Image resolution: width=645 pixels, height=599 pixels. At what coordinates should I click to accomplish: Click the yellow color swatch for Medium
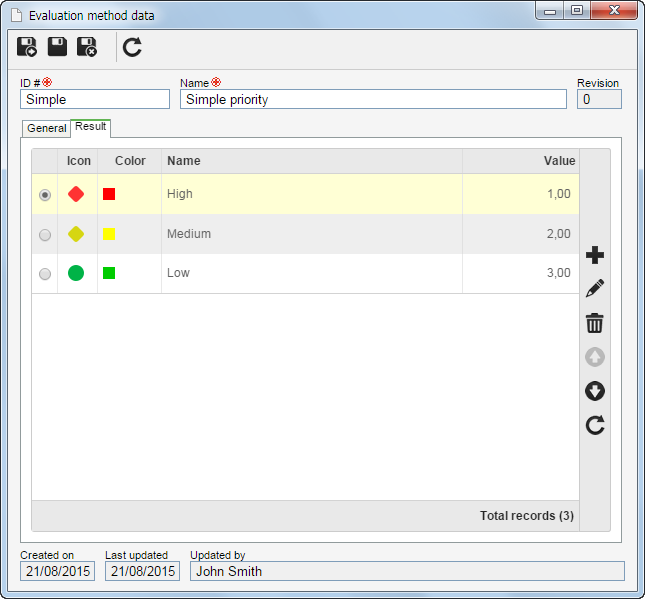[x=109, y=234]
